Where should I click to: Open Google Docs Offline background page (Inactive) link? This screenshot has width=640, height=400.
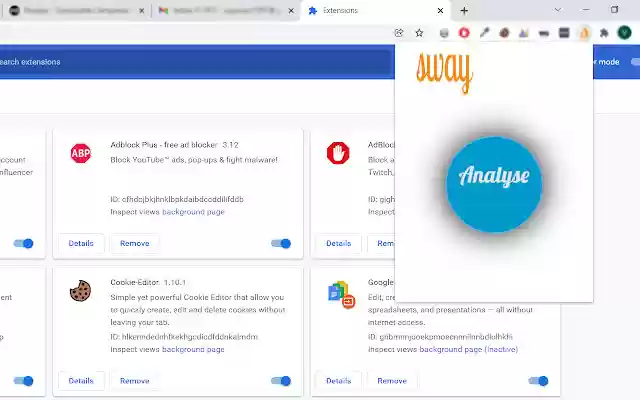coord(469,349)
